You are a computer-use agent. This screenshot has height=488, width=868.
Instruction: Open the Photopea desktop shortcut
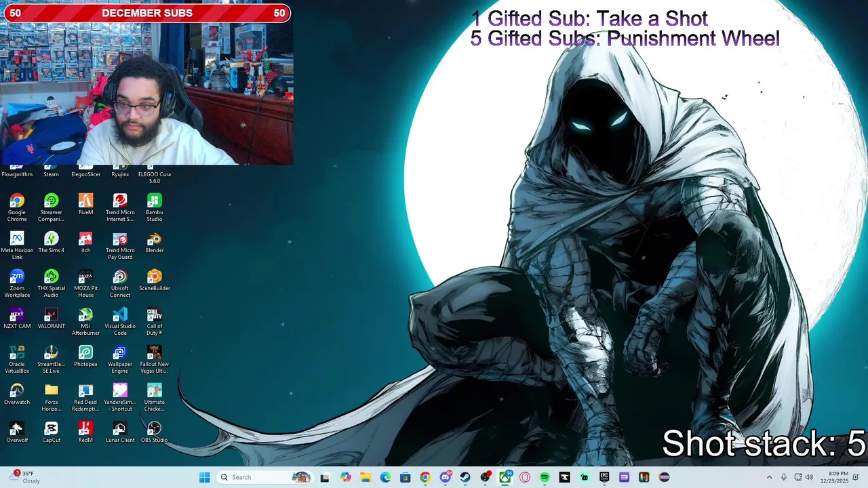click(x=85, y=357)
